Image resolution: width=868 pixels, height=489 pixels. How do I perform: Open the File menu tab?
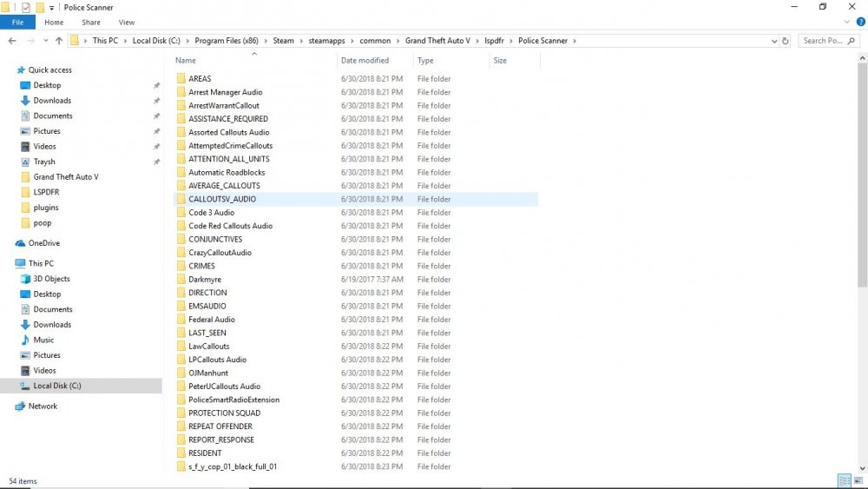pyautogui.click(x=17, y=23)
